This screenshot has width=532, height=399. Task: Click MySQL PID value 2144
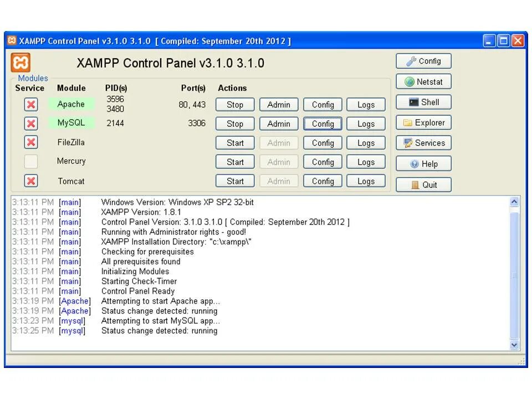pos(115,123)
